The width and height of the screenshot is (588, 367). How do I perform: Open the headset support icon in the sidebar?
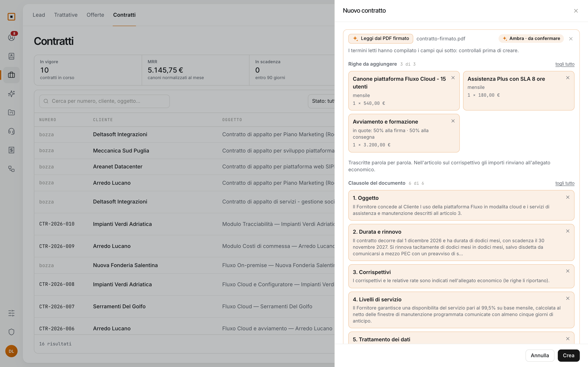tap(11, 131)
